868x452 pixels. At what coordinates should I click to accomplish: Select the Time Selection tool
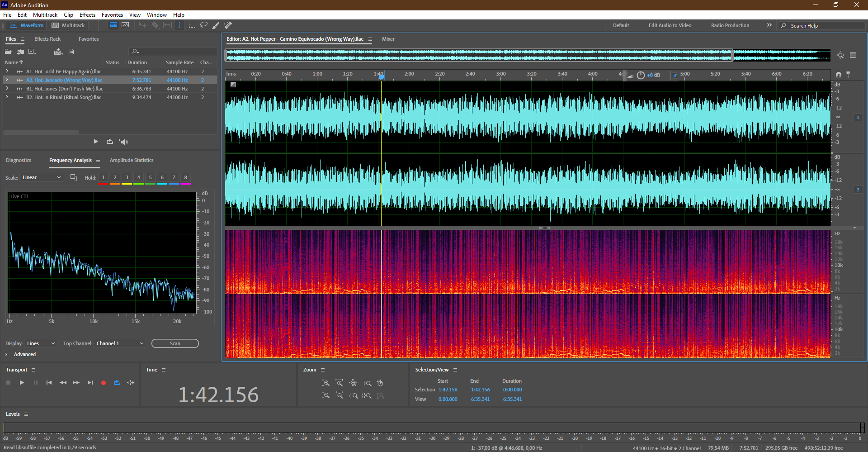tap(179, 25)
